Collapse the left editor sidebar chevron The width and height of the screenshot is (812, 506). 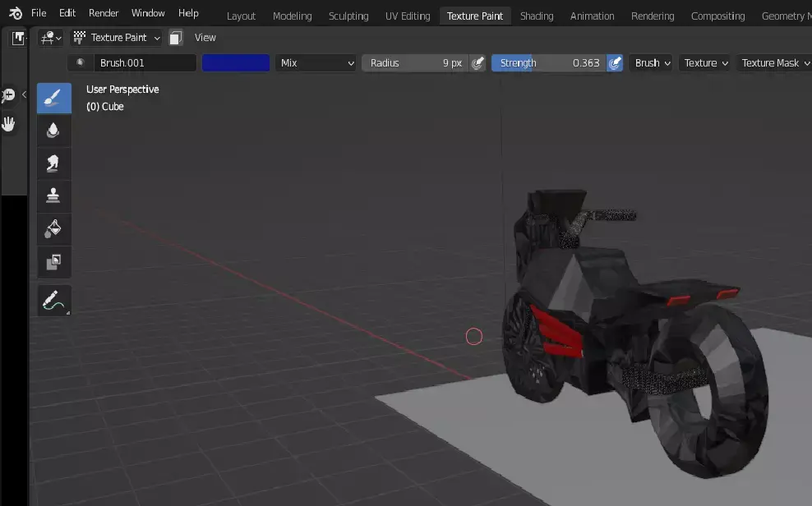[x=24, y=94]
